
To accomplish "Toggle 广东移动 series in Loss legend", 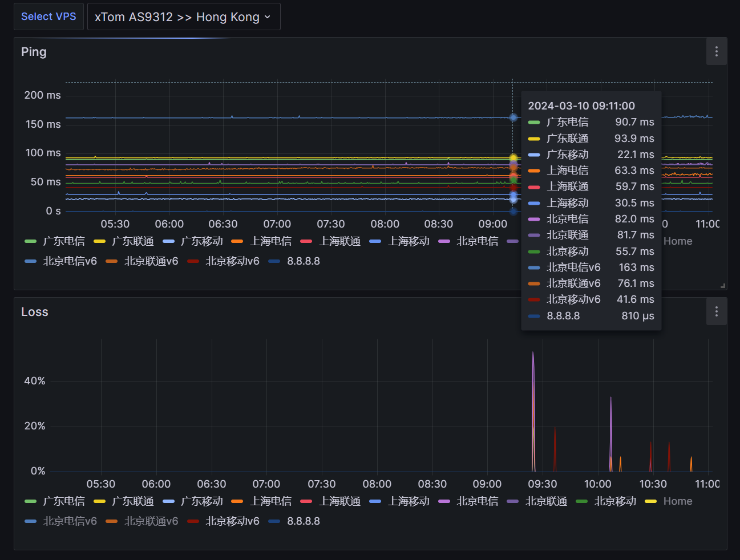I will (x=201, y=501).
